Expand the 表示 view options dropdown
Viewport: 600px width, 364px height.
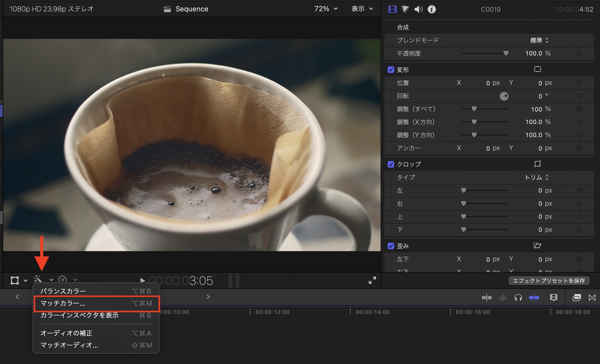click(362, 9)
